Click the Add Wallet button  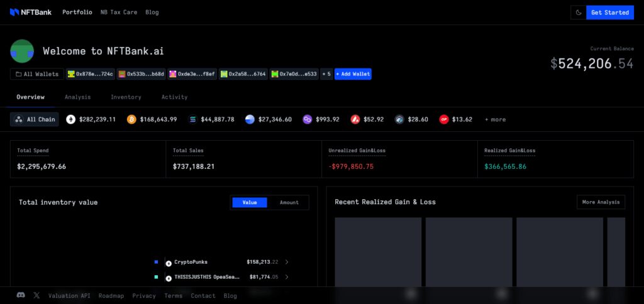pyautogui.click(x=353, y=74)
